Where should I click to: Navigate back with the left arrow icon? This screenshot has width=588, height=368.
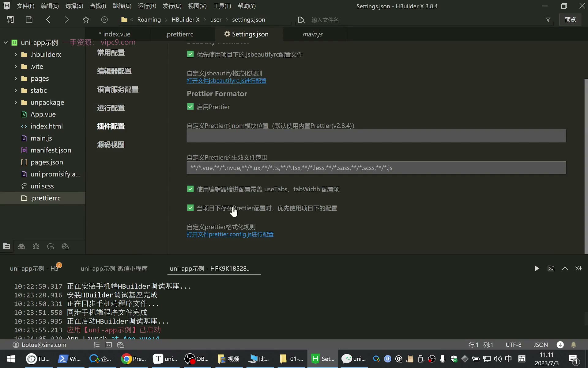(48, 20)
